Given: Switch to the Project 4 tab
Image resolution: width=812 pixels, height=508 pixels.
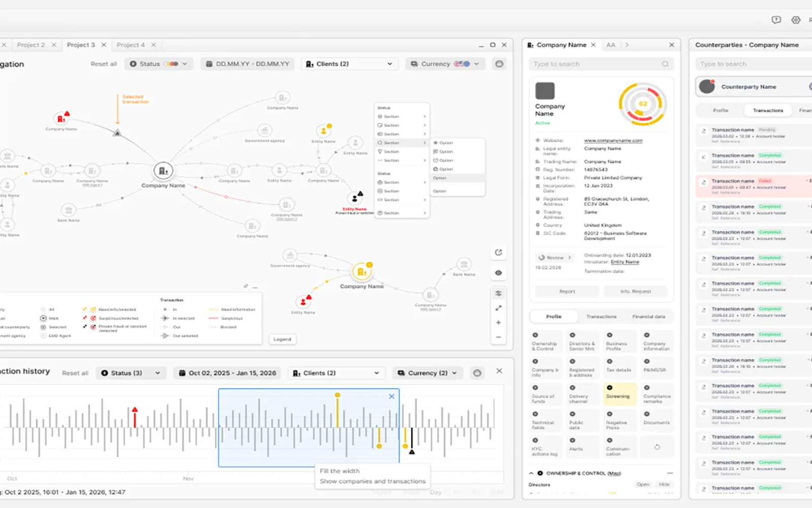Looking at the screenshot, I should tap(130, 45).
